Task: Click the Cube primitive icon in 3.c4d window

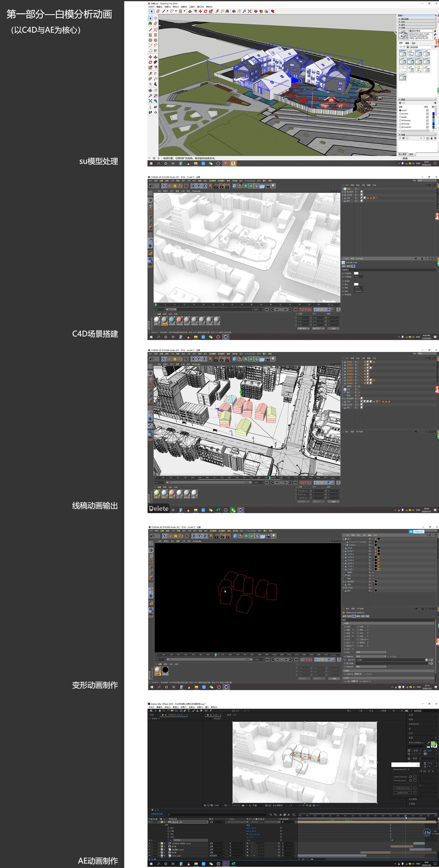Action: coord(235,536)
